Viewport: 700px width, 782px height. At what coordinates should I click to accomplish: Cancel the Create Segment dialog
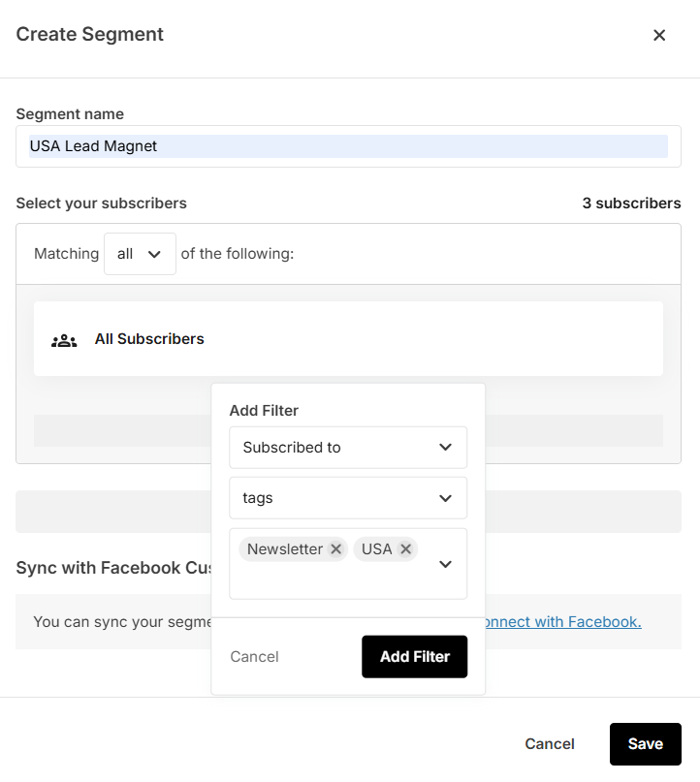(550, 744)
